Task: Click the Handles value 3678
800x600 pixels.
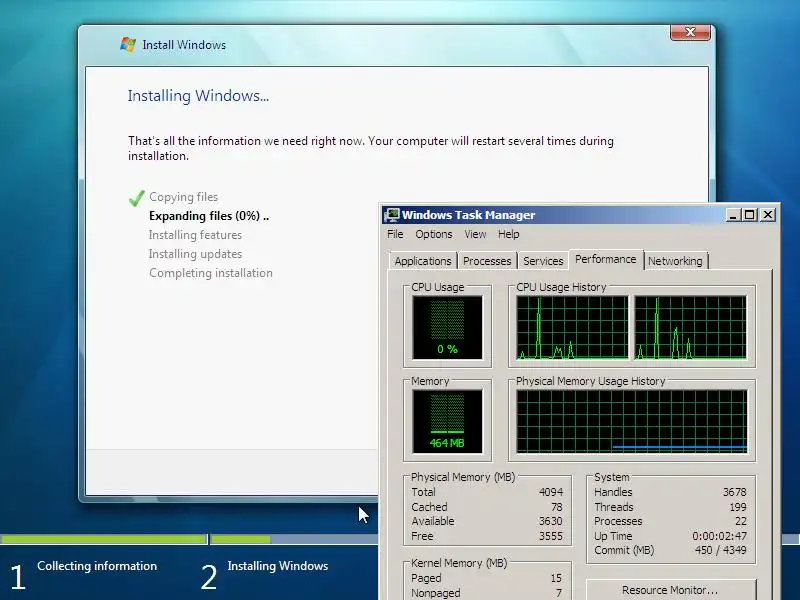Action: click(734, 492)
